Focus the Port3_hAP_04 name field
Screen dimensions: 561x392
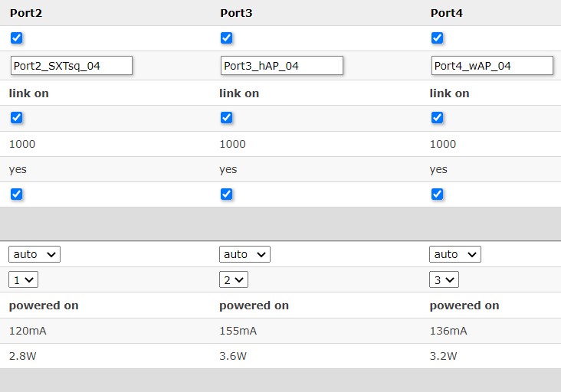click(281, 66)
